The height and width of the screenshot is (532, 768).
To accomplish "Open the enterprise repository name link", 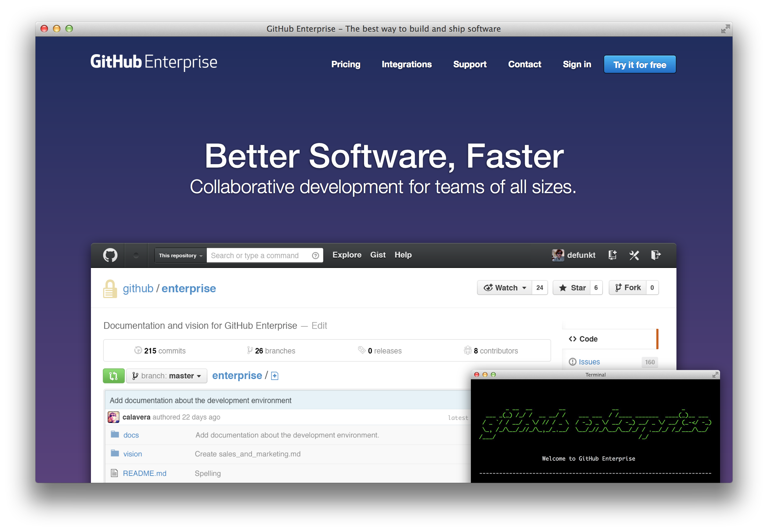I will click(189, 288).
